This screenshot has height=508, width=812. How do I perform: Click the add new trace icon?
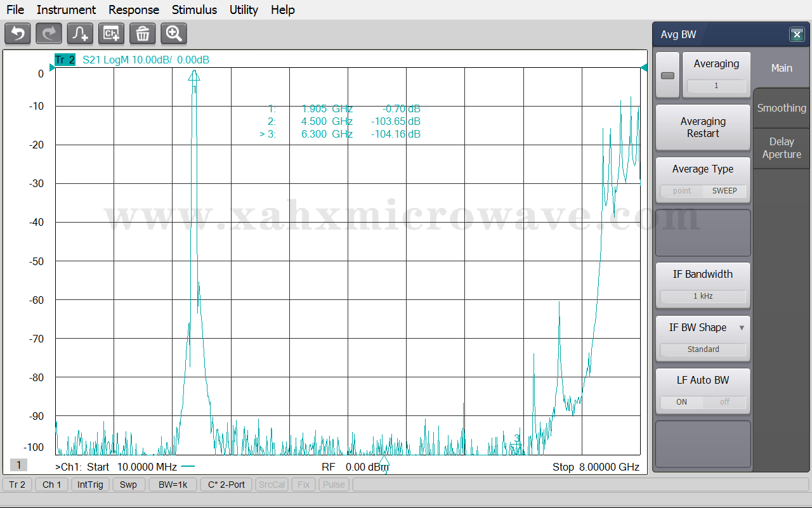80,34
